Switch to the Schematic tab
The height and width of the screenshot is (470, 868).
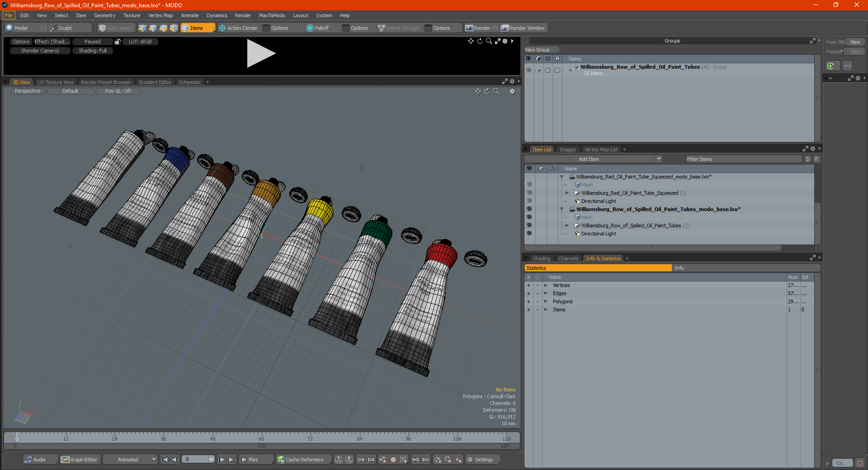tap(190, 82)
